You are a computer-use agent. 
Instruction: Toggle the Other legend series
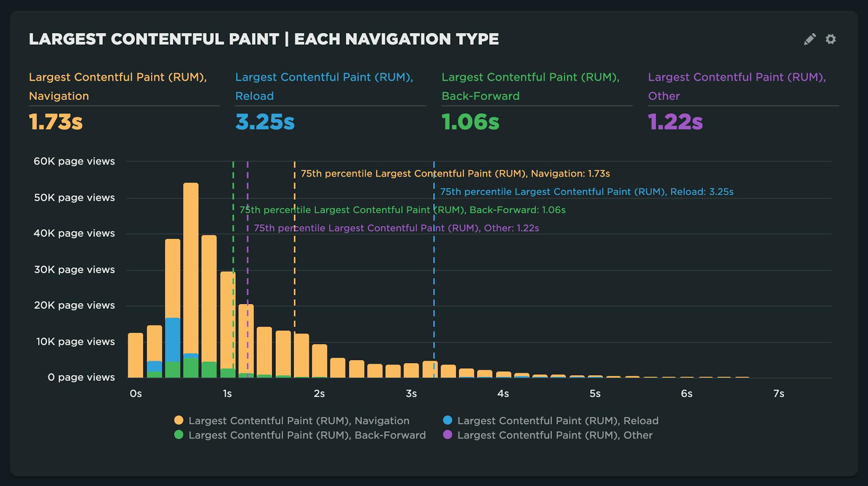click(555, 435)
